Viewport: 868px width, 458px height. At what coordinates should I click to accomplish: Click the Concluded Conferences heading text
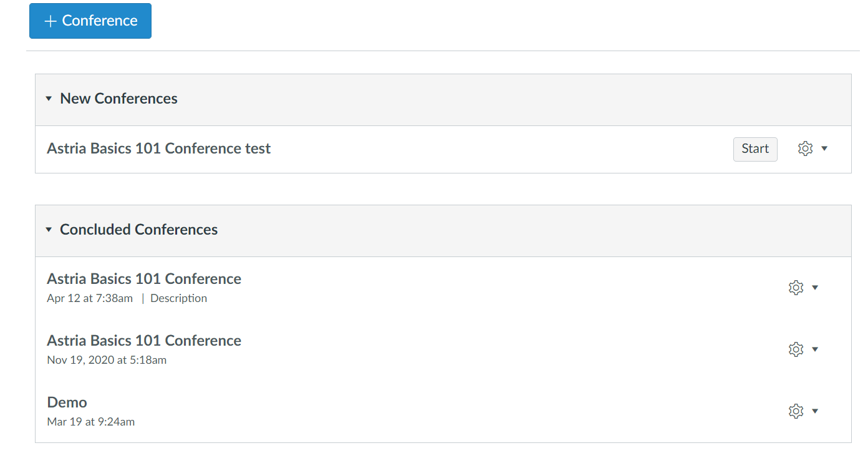click(x=138, y=230)
